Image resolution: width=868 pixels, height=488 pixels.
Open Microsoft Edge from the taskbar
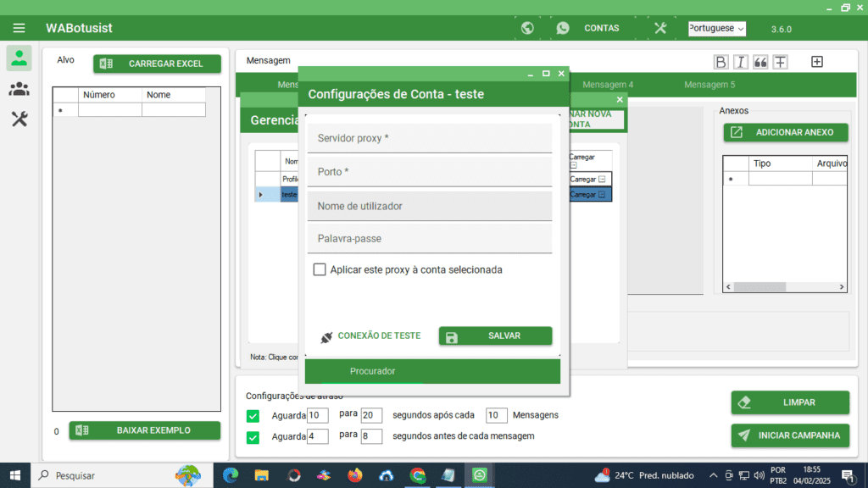coord(231,475)
